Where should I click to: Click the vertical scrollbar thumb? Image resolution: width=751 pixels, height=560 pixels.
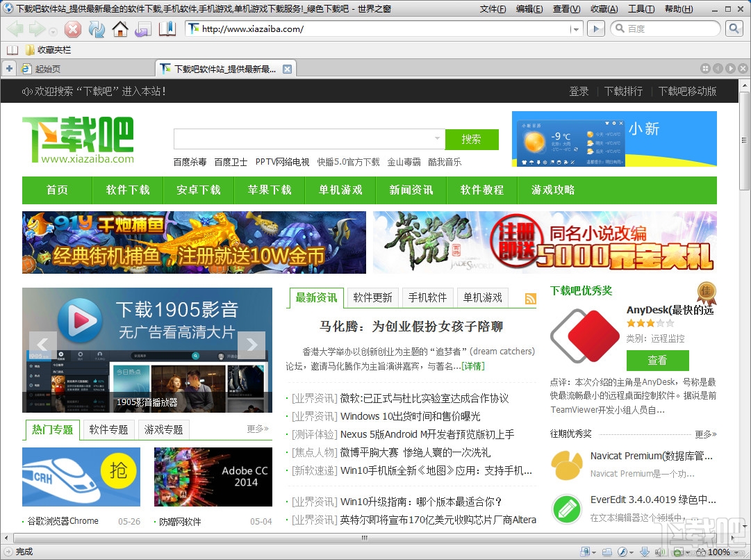(x=744, y=141)
